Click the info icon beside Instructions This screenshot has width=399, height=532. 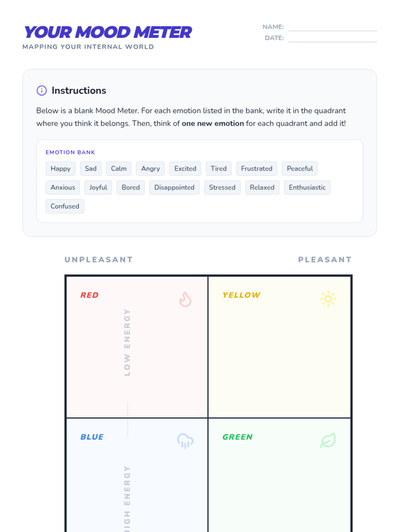coord(42,90)
